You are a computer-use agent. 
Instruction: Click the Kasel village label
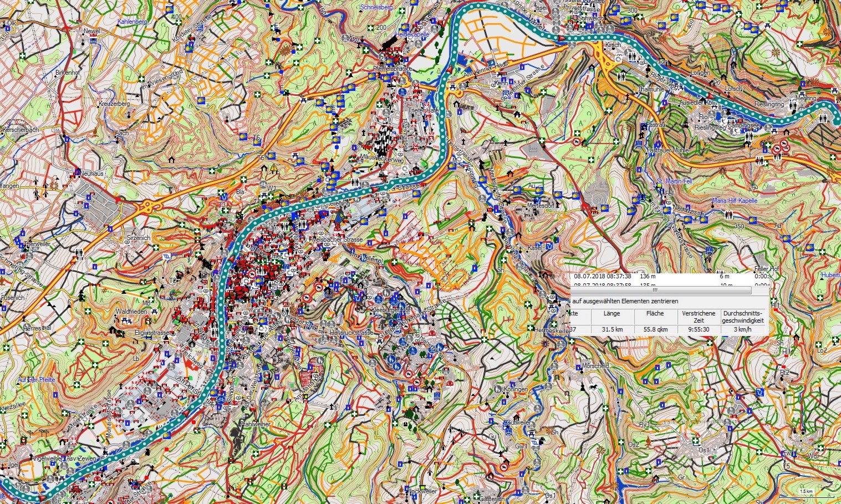[534, 248]
